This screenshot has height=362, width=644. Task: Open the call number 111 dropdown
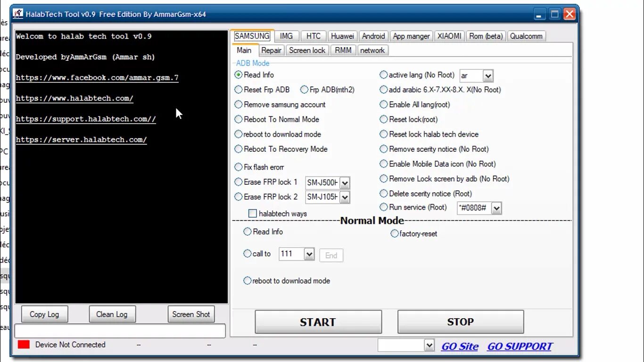tap(309, 254)
